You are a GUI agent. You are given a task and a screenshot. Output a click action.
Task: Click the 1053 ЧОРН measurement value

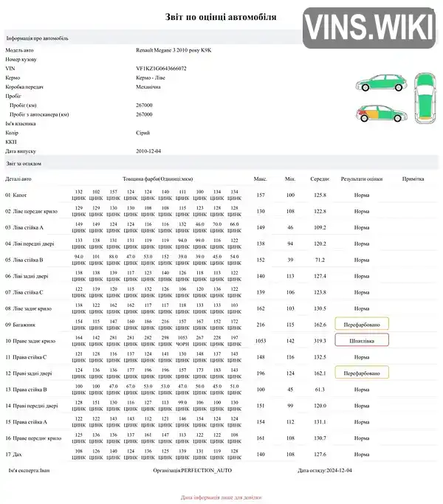pos(182,340)
